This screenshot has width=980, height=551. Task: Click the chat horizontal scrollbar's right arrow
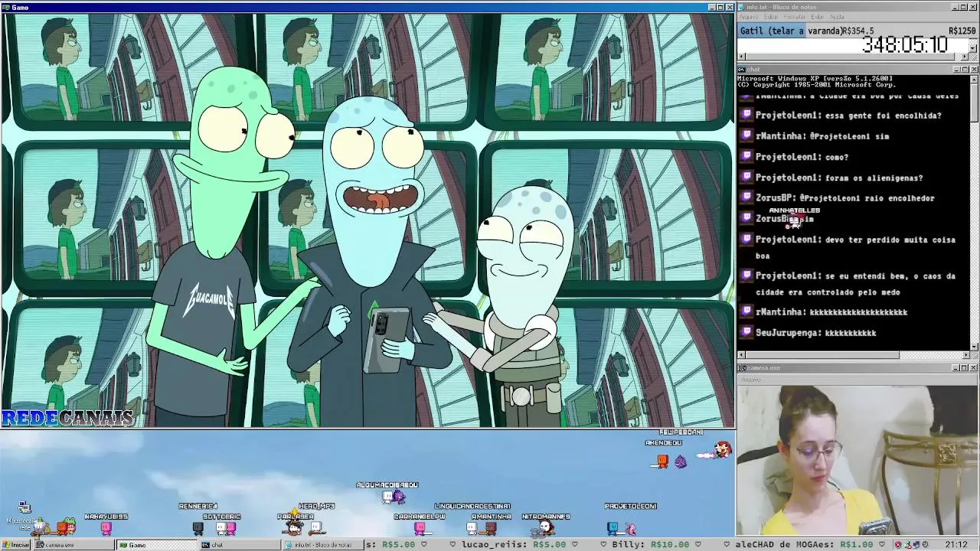(965, 355)
